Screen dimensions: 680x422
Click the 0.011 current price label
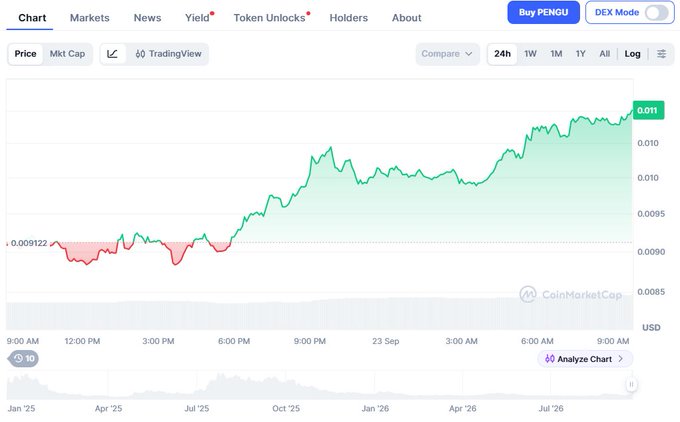pyautogui.click(x=648, y=110)
